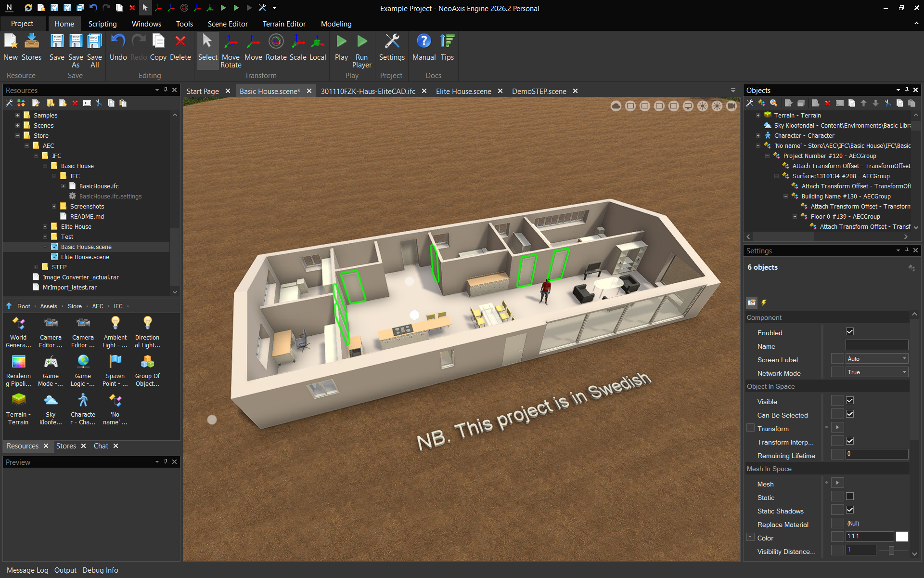Expand the Color property
Viewport: 924px width, 578px height.
coord(750,537)
